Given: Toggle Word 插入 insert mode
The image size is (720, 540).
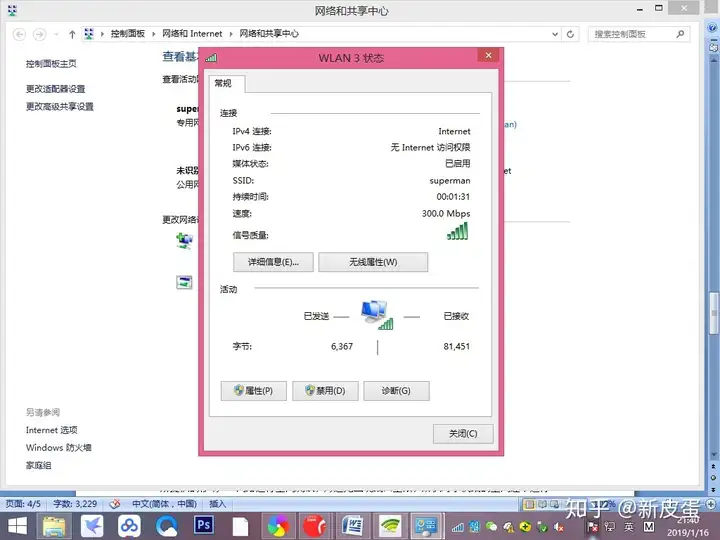Looking at the screenshot, I should click(218, 504).
